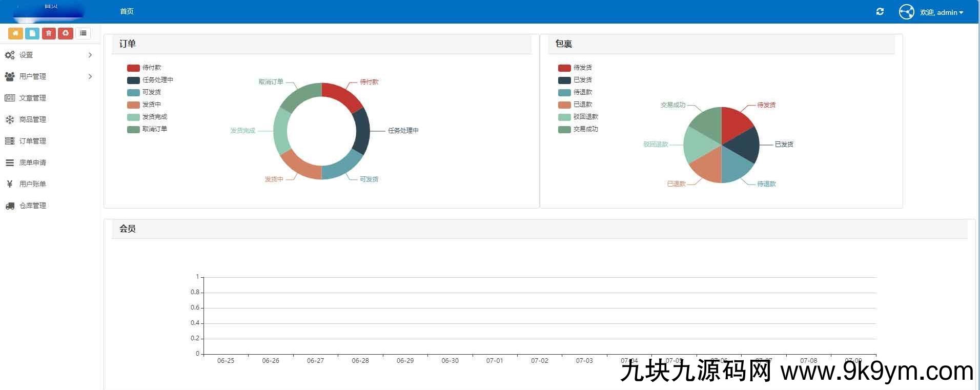Toggle 待发货 legend in 包裹 chart
The width and height of the screenshot is (980, 390).
coord(575,68)
